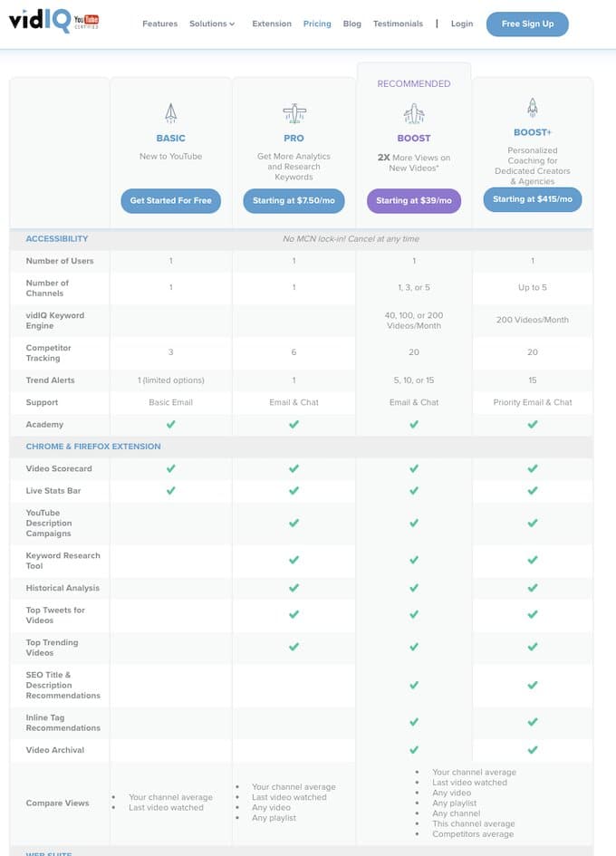
Task: Click Live Stats Bar checkmark under Basic
Action: (170, 491)
